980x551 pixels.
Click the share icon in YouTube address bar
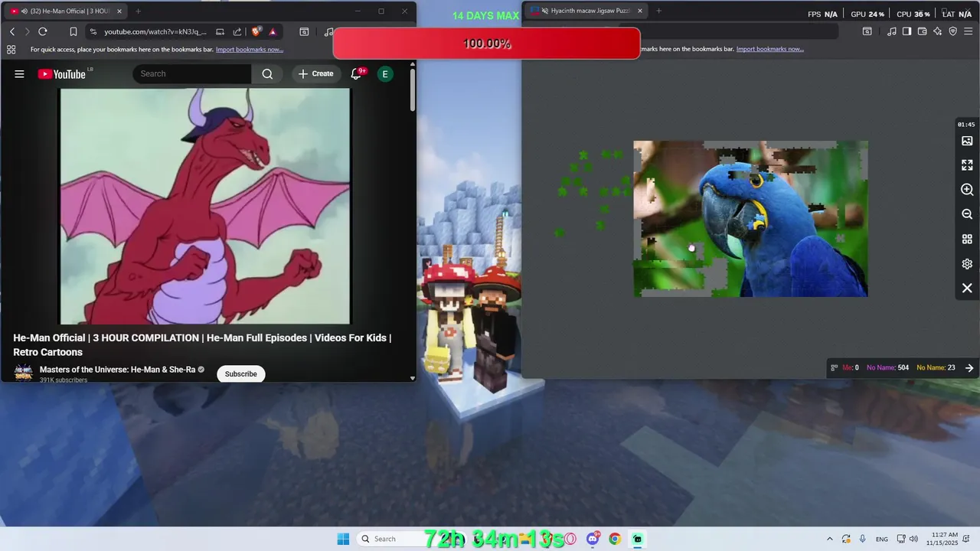tap(237, 31)
